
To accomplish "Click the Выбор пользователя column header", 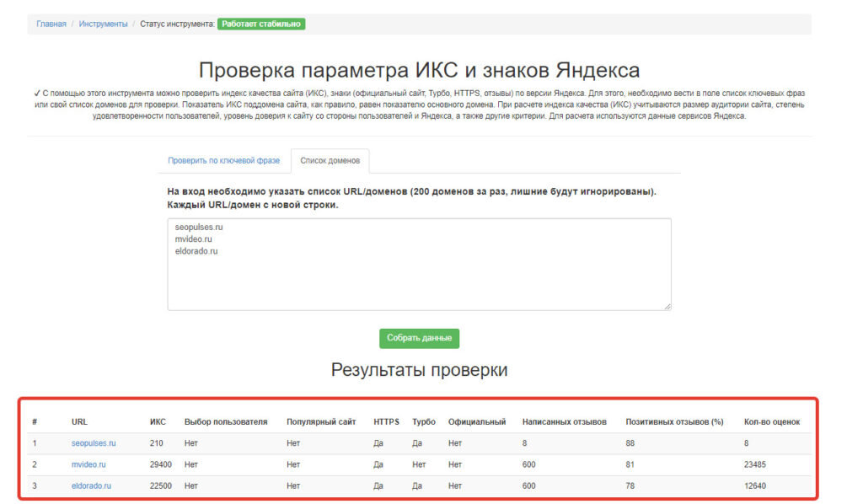I will 226,422.
